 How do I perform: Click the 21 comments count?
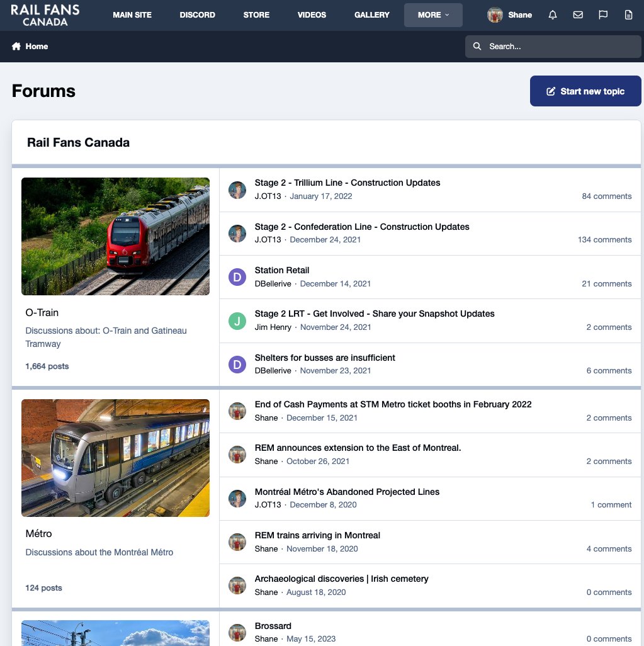point(606,284)
